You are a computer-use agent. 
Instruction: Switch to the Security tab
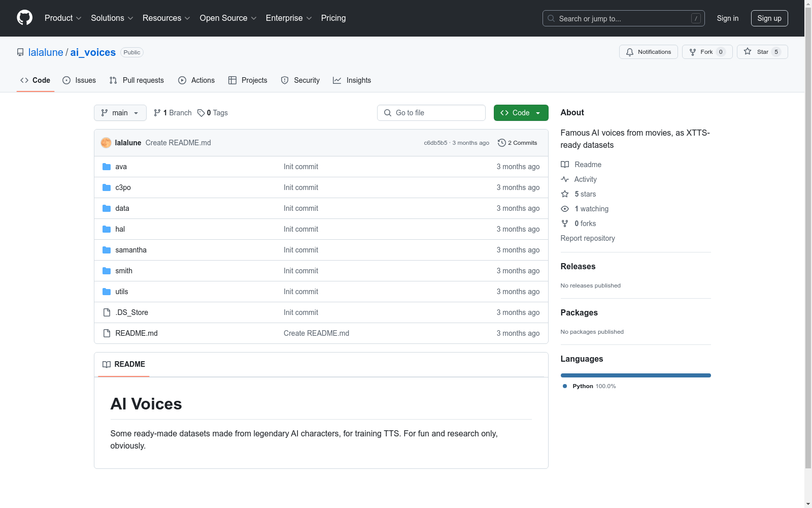coord(300,80)
